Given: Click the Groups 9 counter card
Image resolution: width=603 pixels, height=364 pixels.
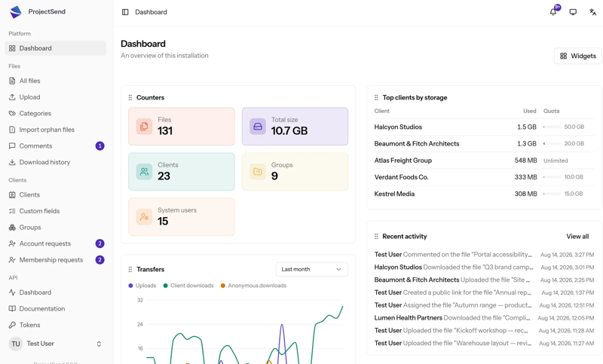Looking at the screenshot, I should click(295, 171).
